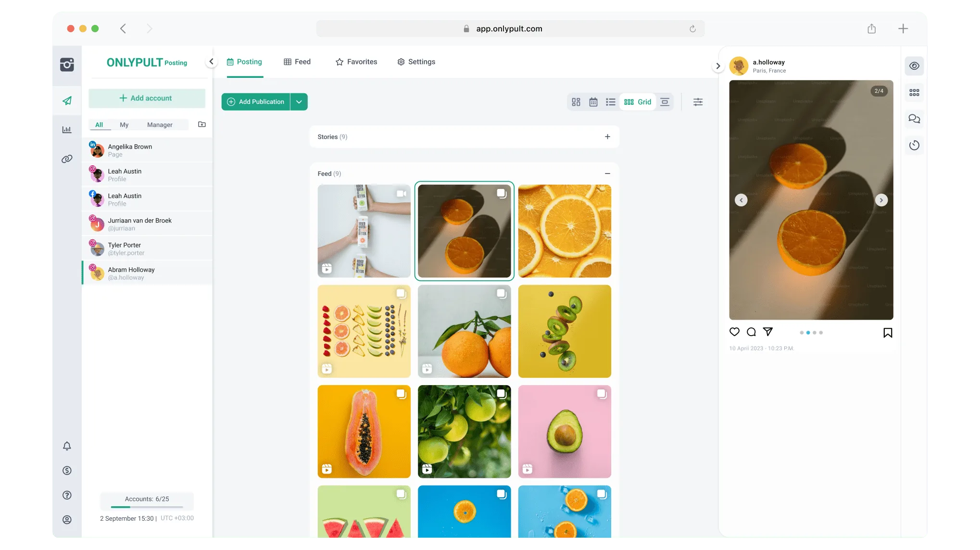Image resolution: width=980 pixels, height=550 pixels.
Task: Expand the Stories section with plus
Action: click(607, 137)
